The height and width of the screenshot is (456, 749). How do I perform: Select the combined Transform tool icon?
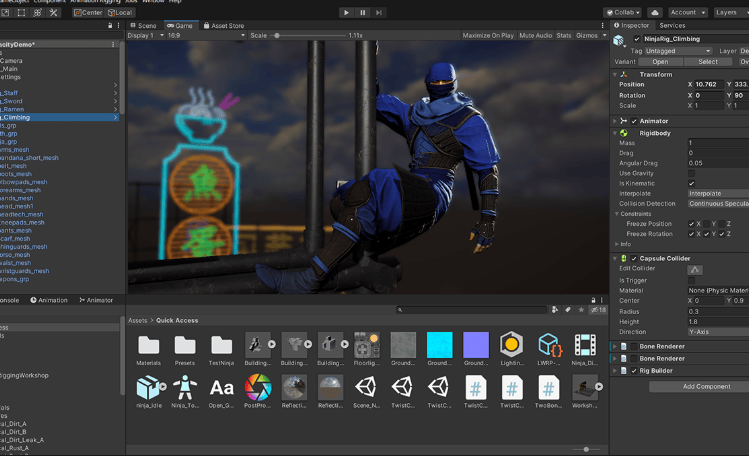point(37,12)
